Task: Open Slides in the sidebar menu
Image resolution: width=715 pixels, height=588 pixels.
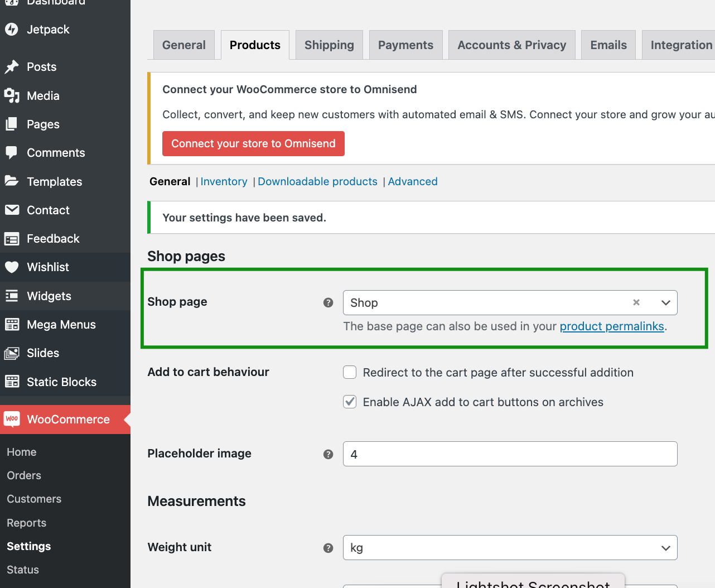Action: pos(65,353)
